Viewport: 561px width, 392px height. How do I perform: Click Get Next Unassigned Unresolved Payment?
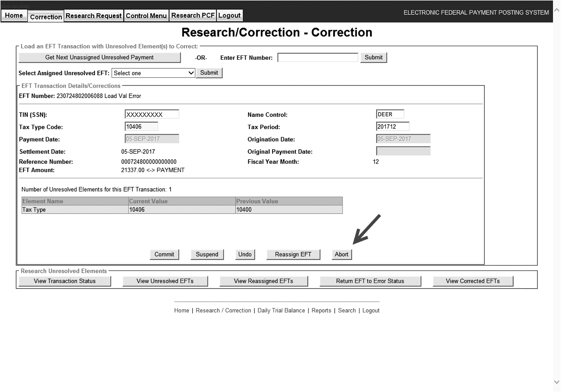(99, 58)
